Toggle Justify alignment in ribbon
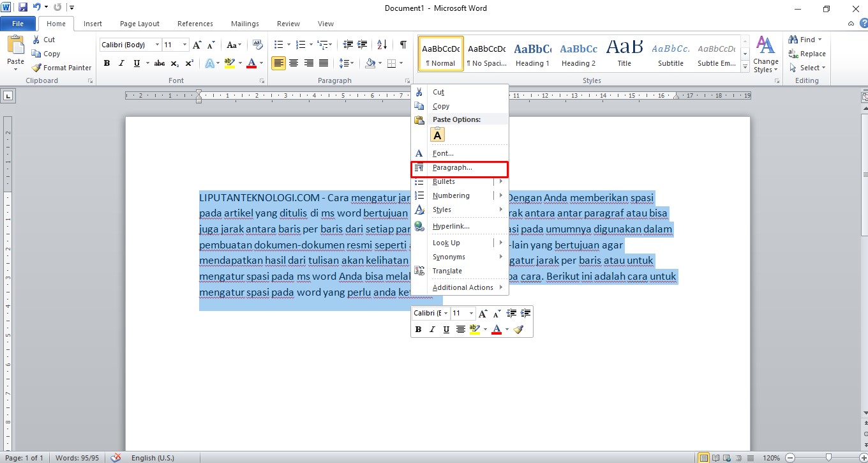 (x=324, y=63)
